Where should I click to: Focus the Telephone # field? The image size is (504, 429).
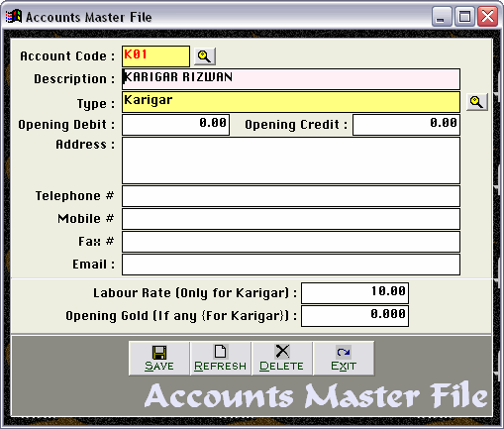pos(291,196)
